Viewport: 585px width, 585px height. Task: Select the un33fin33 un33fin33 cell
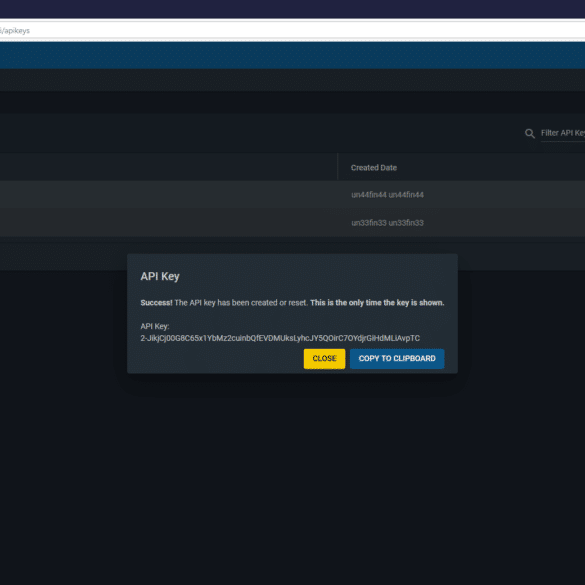387,223
